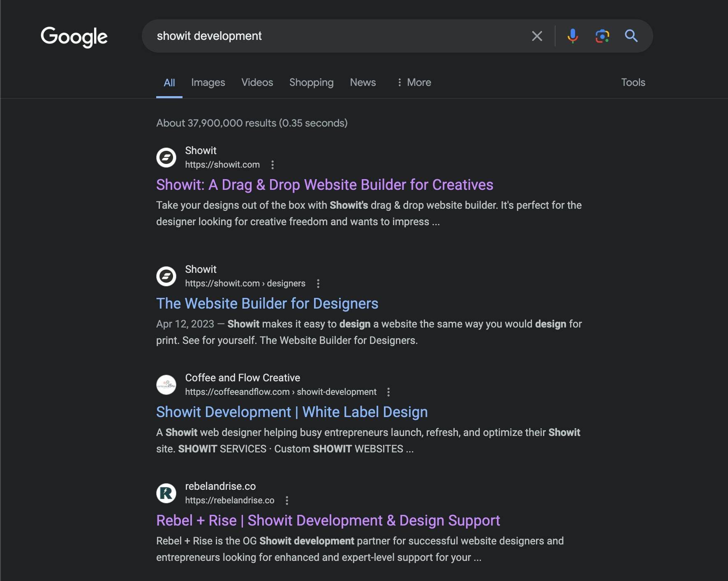Click the https://rebelandrise.co URL
The height and width of the screenshot is (581, 728).
[x=230, y=500]
